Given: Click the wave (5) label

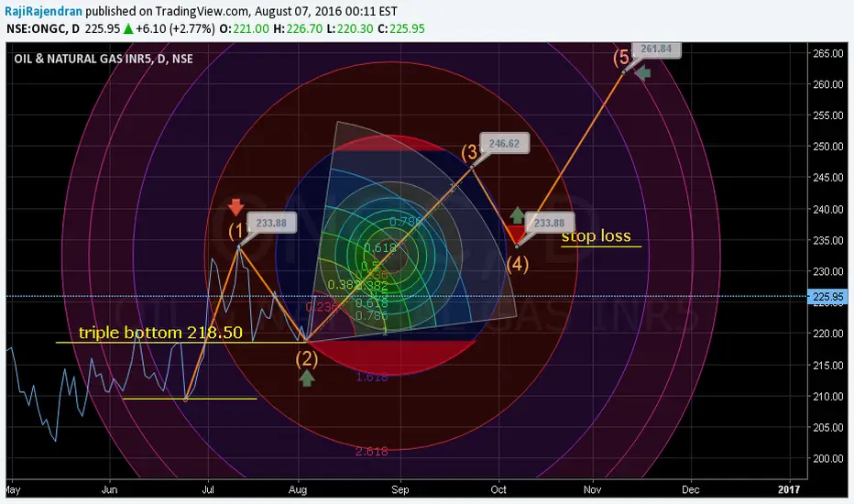Looking at the screenshot, I should click(x=622, y=57).
